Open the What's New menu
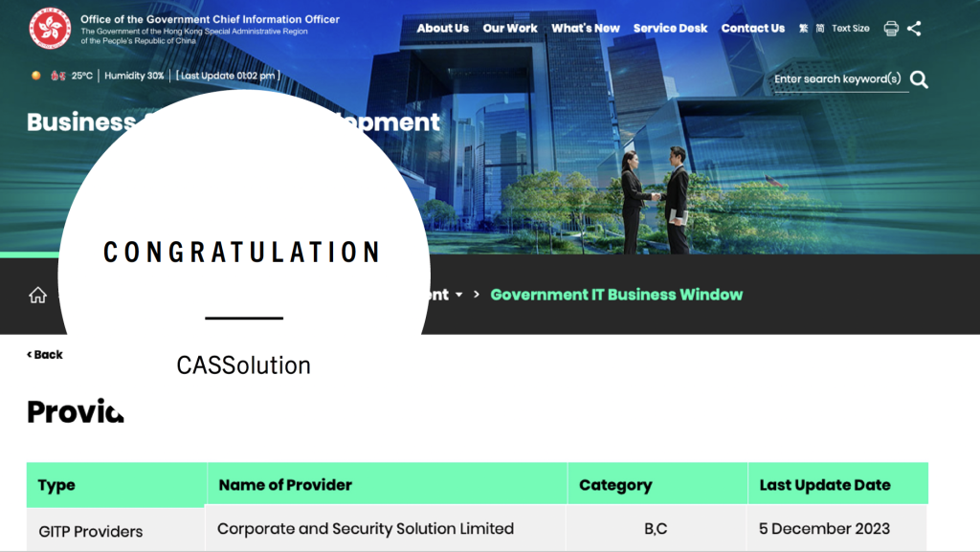Viewport: 980px width, 552px height. point(585,29)
